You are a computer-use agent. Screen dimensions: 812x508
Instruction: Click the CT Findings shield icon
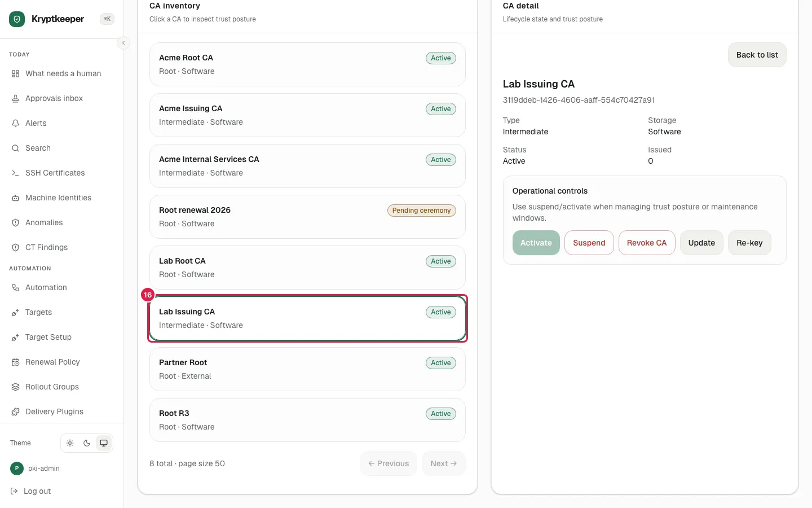click(x=15, y=248)
